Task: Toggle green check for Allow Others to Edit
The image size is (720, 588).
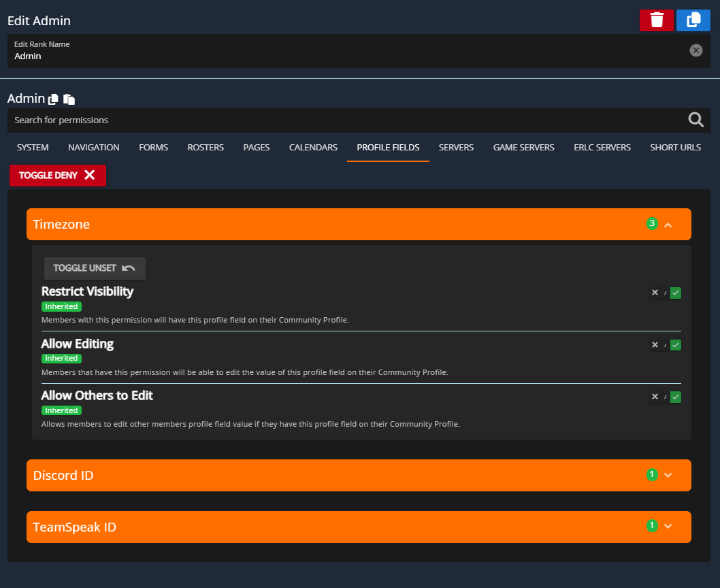Action: (675, 397)
